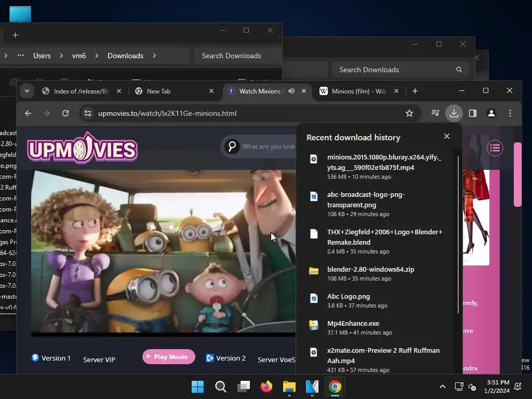Open abc-broadcast-logo-png-transparent.png download
532x399 pixels.
tap(377, 204)
